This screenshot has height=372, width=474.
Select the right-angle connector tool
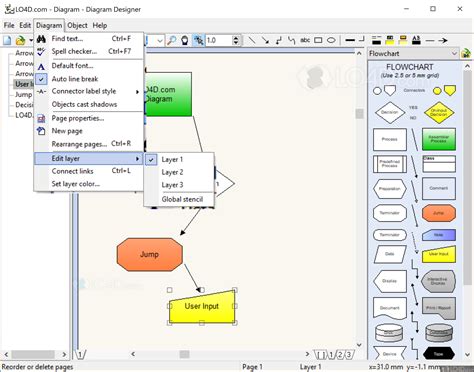(x=279, y=40)
